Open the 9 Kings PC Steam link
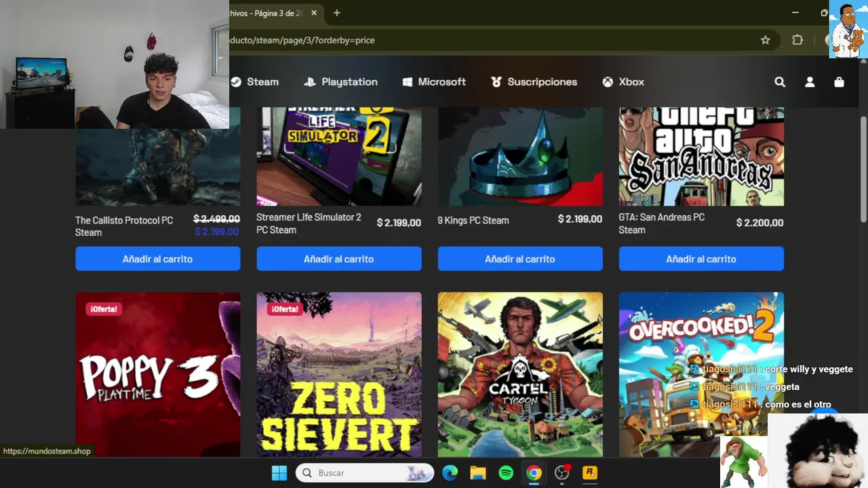This screenshot has height=488, width=868. [473, 220]
